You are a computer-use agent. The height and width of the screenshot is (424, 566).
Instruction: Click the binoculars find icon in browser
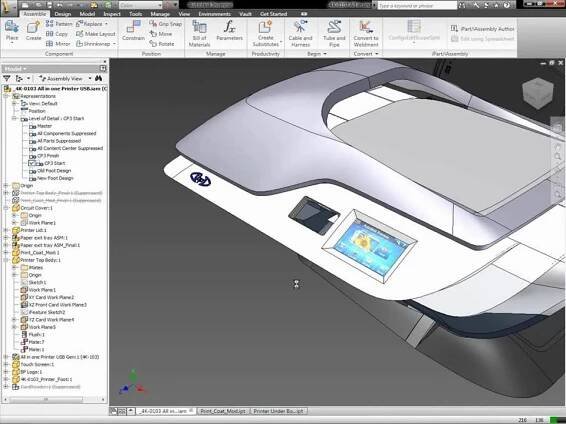99,78
